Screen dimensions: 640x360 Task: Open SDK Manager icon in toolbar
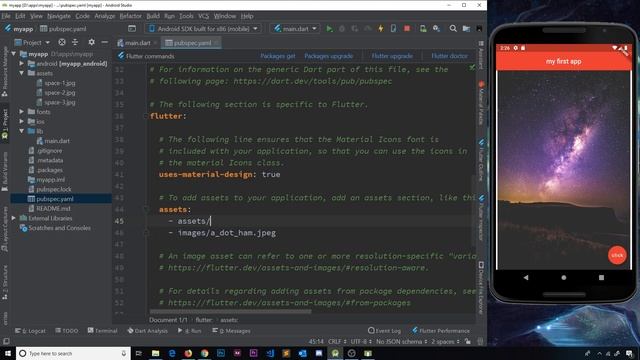[x=436, y=29]
